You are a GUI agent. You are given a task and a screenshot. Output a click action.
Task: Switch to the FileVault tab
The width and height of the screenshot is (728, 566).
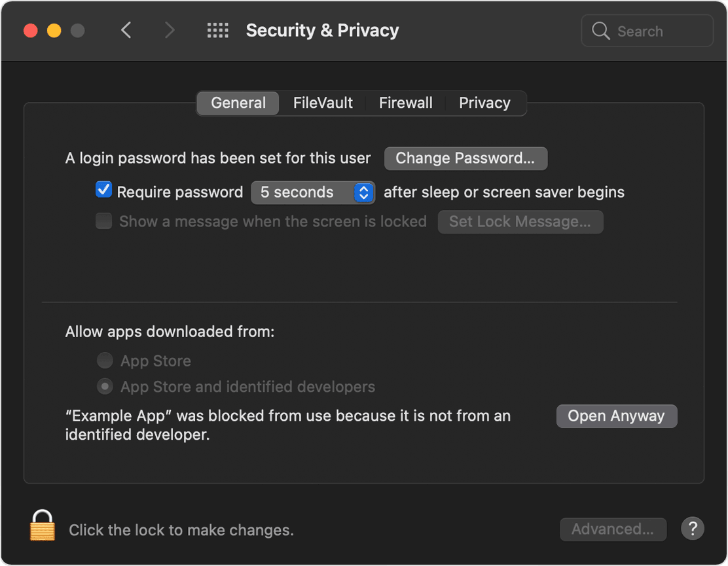[x=323, y=103]
